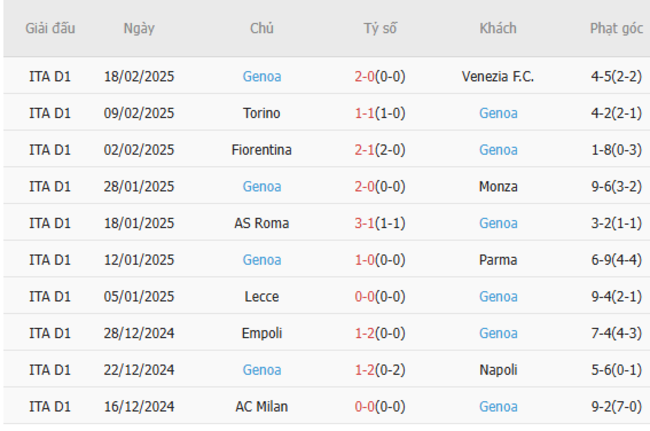Click the 1-2 score for Napoli match
The width and height of the screenshot is (650, 431).
click(x=365, y=370)
